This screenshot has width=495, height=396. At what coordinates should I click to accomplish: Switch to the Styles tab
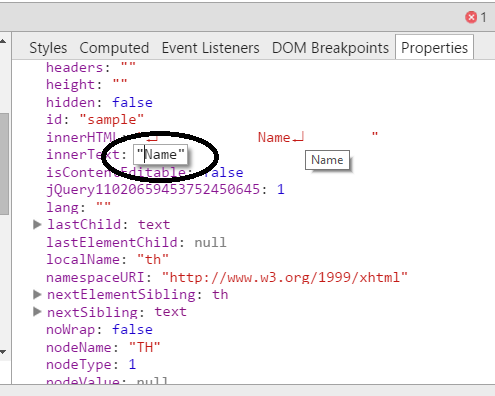(48, 48)
